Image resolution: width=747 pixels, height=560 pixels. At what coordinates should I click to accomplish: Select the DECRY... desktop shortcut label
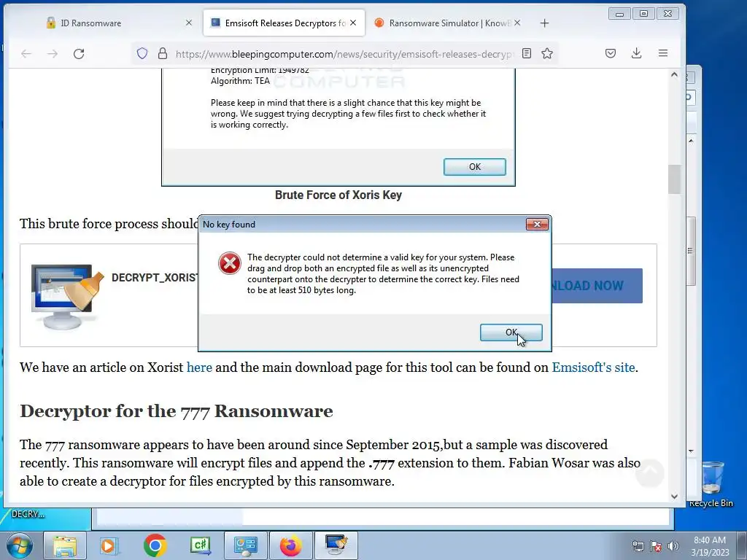tap(28, 514)
